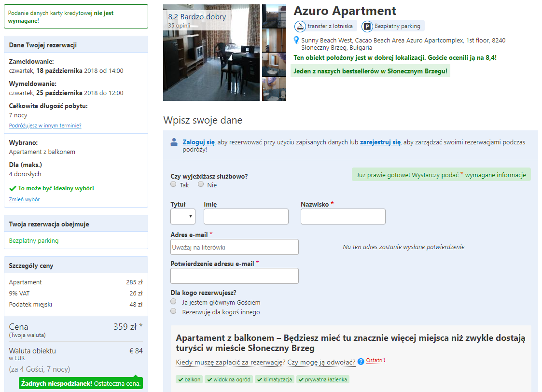Click Podróżujesz w innym terminie link
Screen dimensions: 542x392
[45, 126]
